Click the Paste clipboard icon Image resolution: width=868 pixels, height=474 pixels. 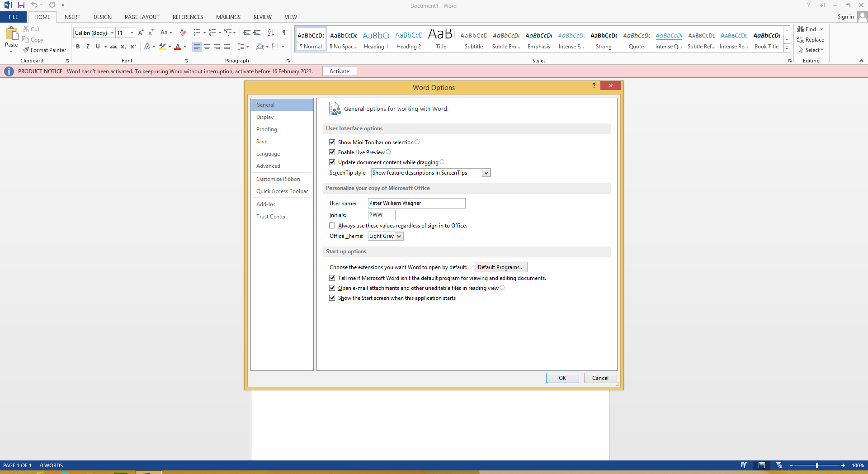click(11, 33)
